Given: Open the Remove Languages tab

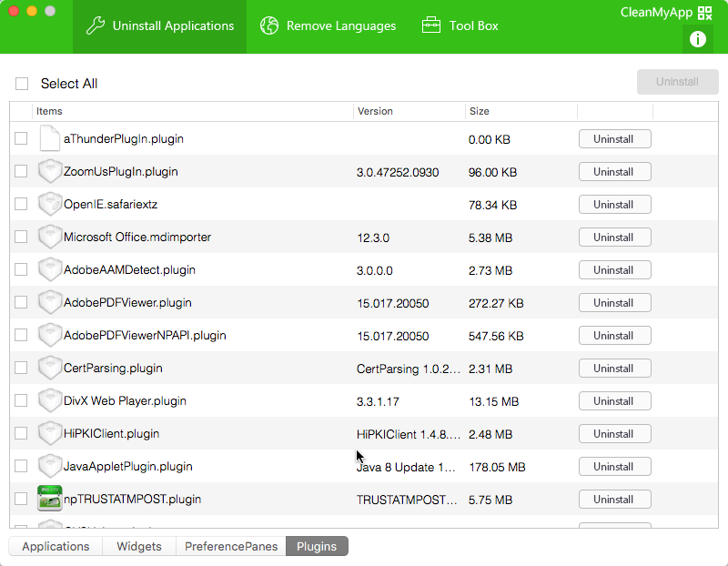Looking at the screenshot, I should [329, 26].
